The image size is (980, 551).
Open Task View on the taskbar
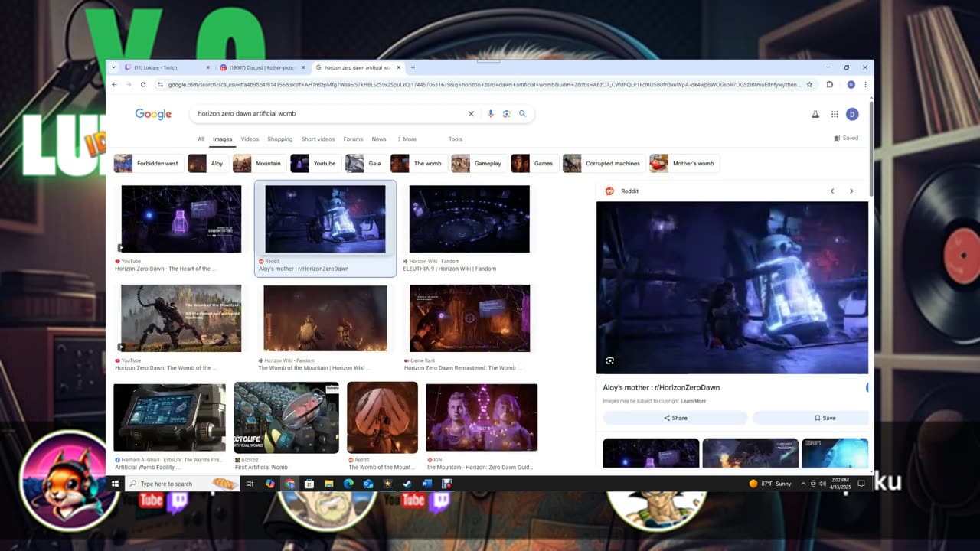(250, 484)
